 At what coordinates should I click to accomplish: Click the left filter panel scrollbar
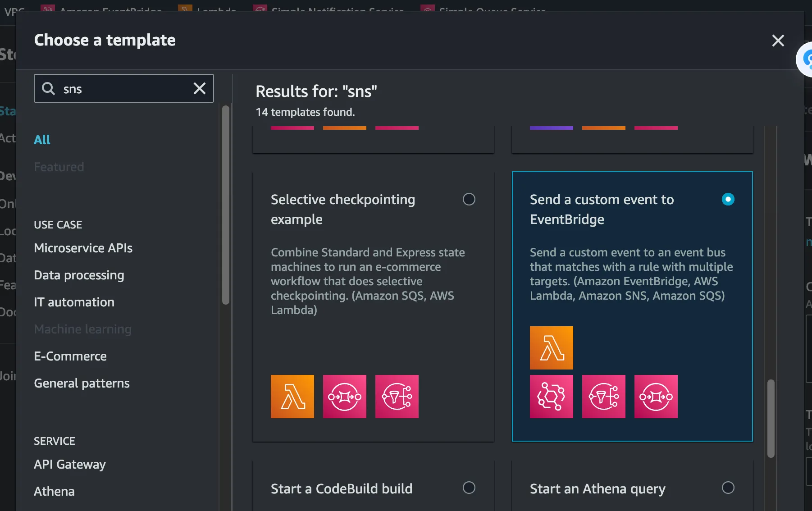pyautogui.click(x=226, y=205)
